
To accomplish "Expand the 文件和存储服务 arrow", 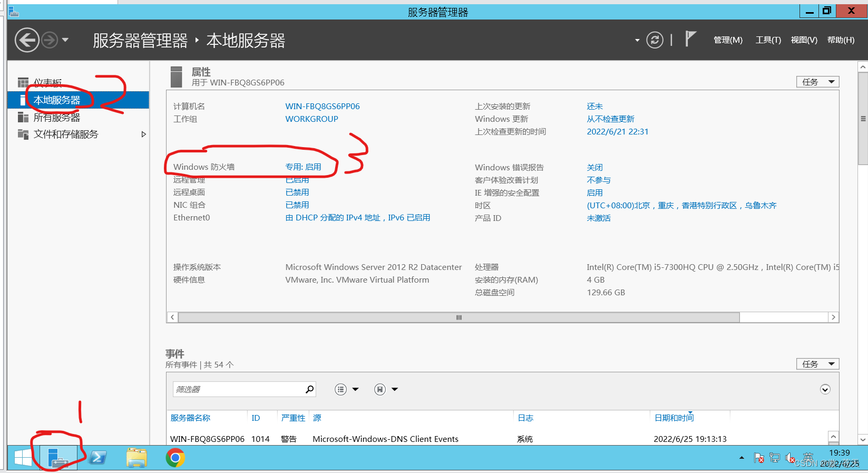I will point(143,134).
